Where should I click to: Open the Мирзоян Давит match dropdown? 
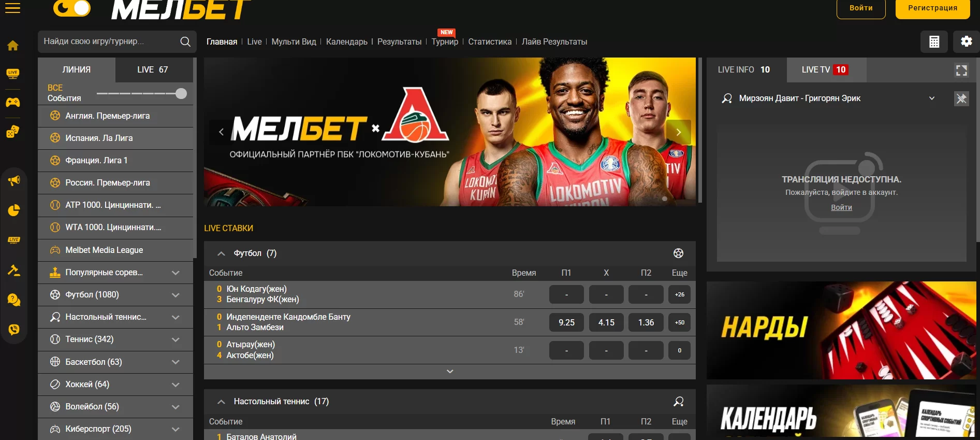point(932,98)
